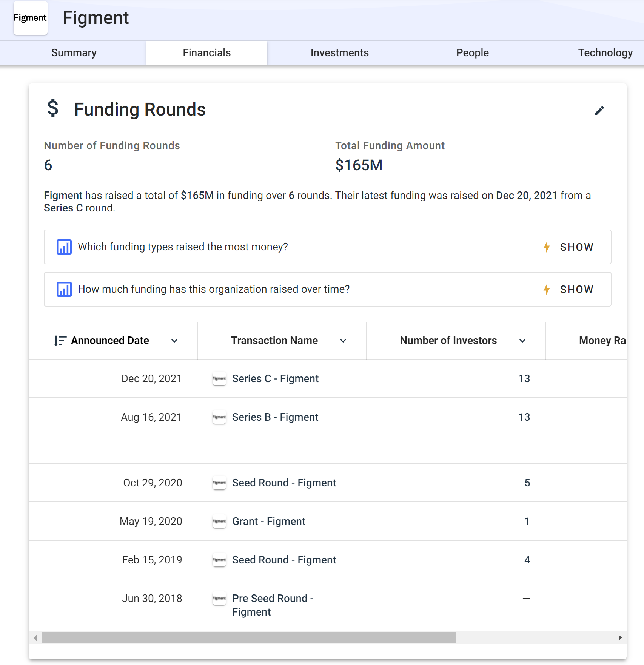Click the Figment logo in the page header
Viewport: 644px width, 665px height.
click(30, 17)
